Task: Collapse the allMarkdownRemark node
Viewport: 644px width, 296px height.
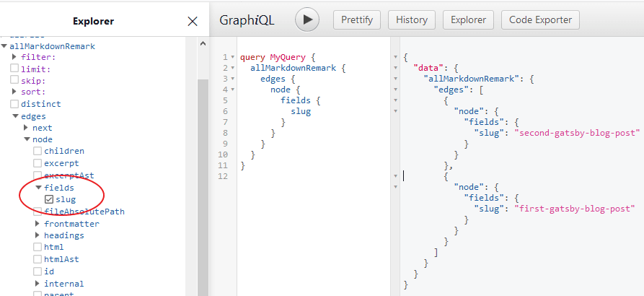Action: pyautogui.click(x=4, y=46)
